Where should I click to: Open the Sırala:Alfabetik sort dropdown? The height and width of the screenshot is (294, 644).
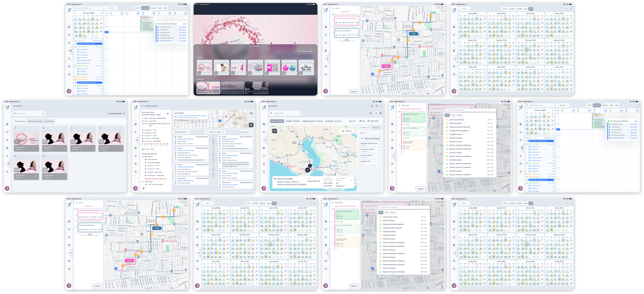tap(117, 114)
